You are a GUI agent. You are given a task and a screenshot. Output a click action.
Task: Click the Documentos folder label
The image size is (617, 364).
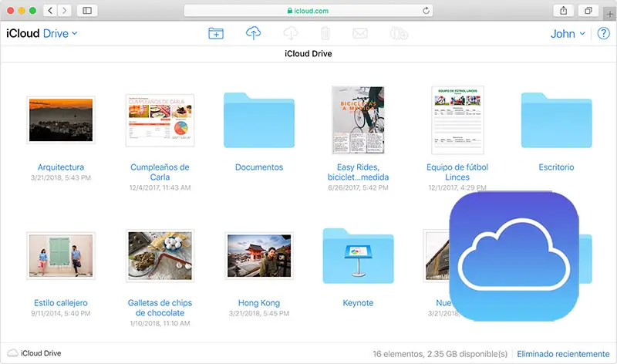tap(259, 167)
